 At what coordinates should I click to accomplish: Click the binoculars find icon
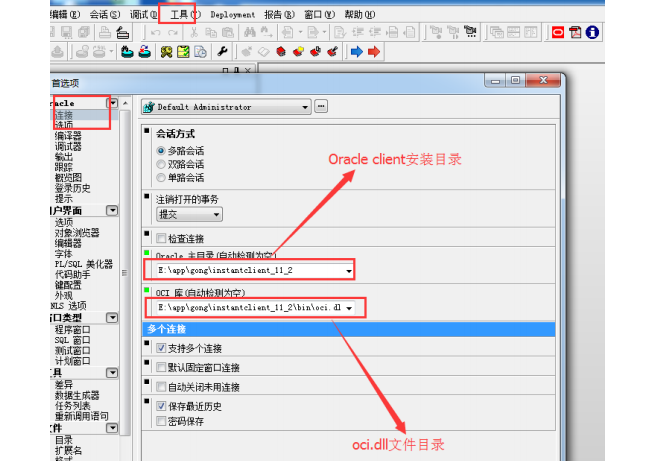pos(250,32)
